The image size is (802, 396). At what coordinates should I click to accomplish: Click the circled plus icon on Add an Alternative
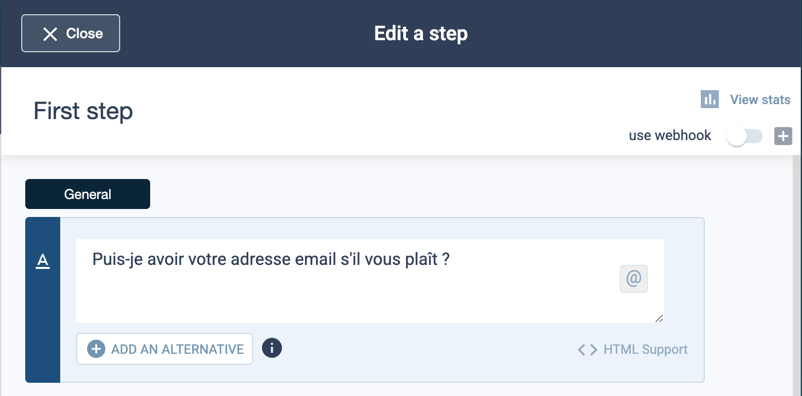coord(96,349)
